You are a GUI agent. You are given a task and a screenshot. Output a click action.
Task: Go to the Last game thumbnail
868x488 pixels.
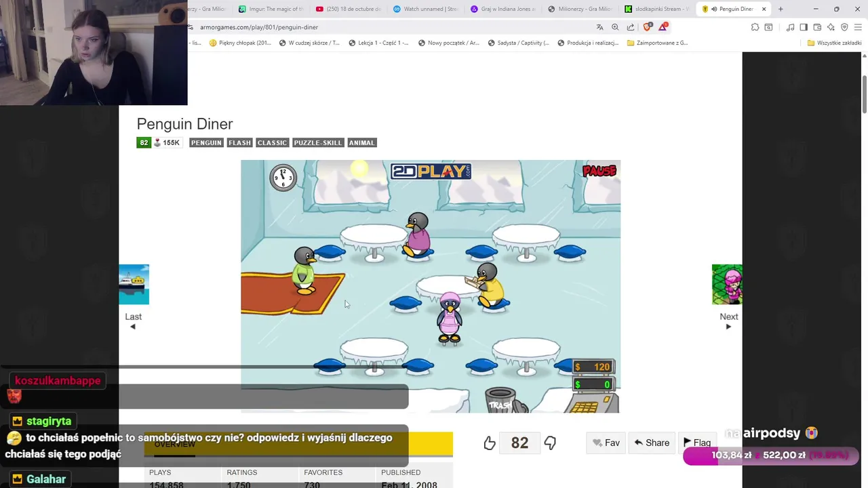(x=134, y=285)
